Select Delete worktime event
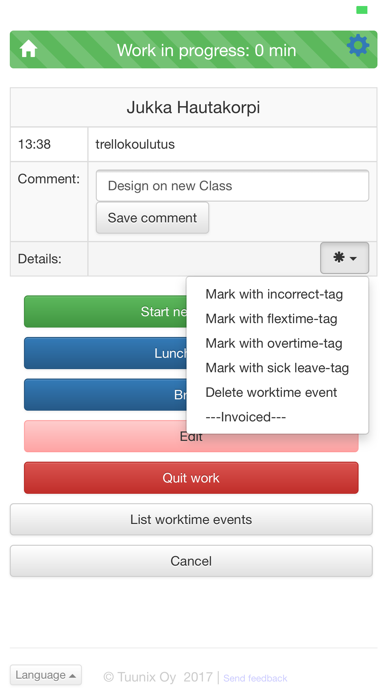Image resolution: width=392 pixels, height=696 pixels. point(271,392)
